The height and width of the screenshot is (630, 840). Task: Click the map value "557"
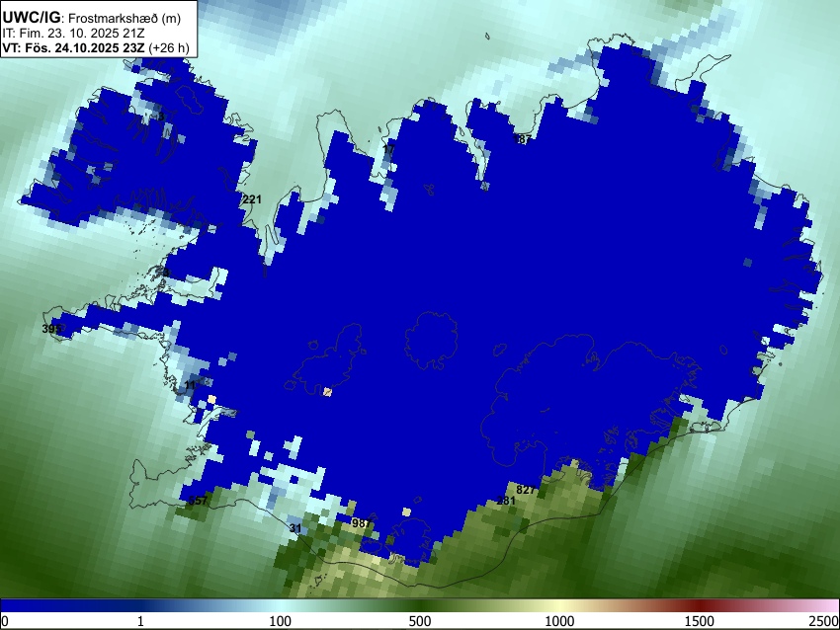[x=198, y=501]
